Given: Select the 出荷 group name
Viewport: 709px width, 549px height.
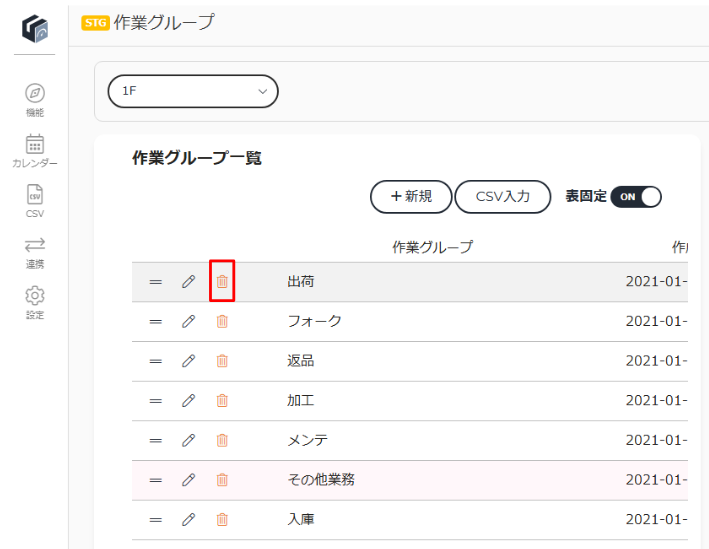Looking at the screenshot, I should coord(301,281).
